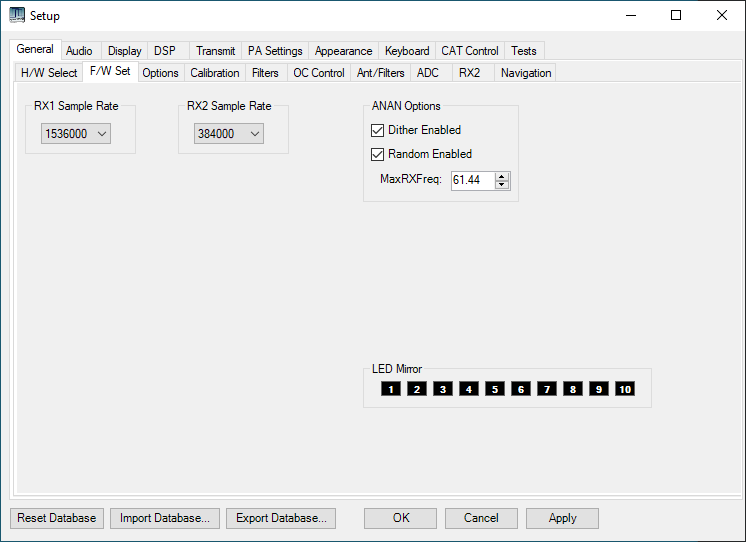Decrease MaxRXFreq with the down arrow
746x542 pixels.
501,185
